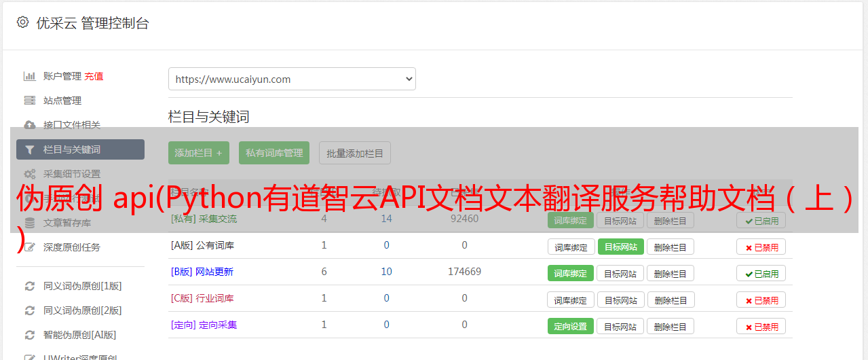Click the 添加栏目 + button
Screen dimensions: 868x360
tap(199, 153)
